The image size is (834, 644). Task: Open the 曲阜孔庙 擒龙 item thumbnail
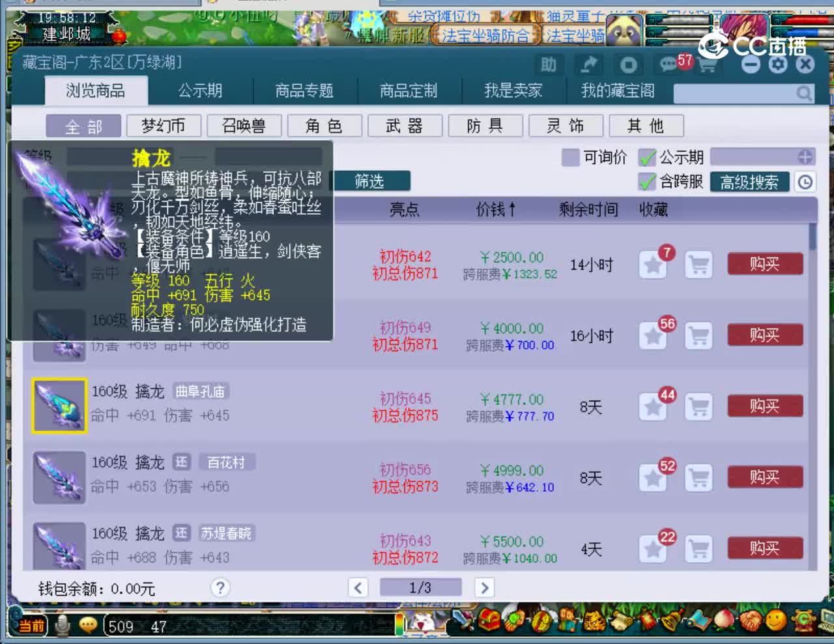coord(59,405)
